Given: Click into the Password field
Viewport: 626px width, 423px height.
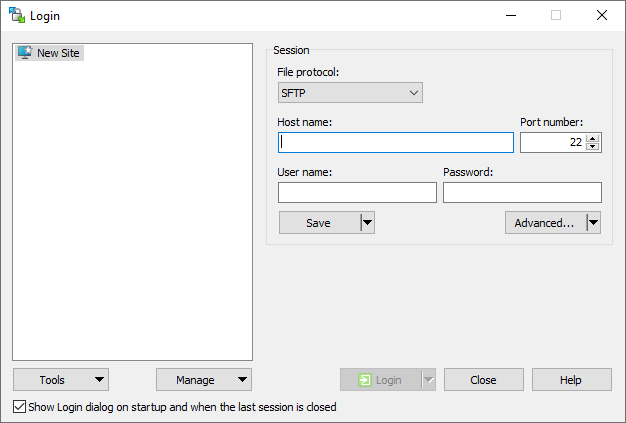Looking at the screenshot, I should pos(522,192).
